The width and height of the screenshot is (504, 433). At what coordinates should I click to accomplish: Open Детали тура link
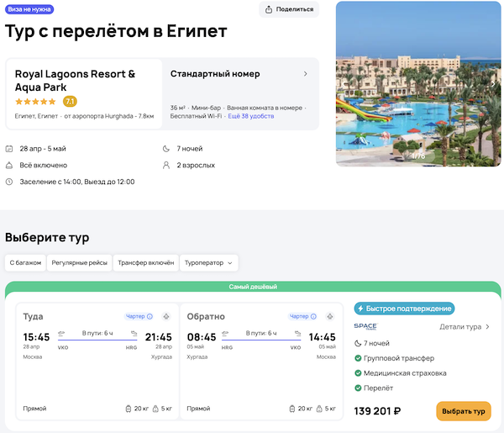point(465,326)
